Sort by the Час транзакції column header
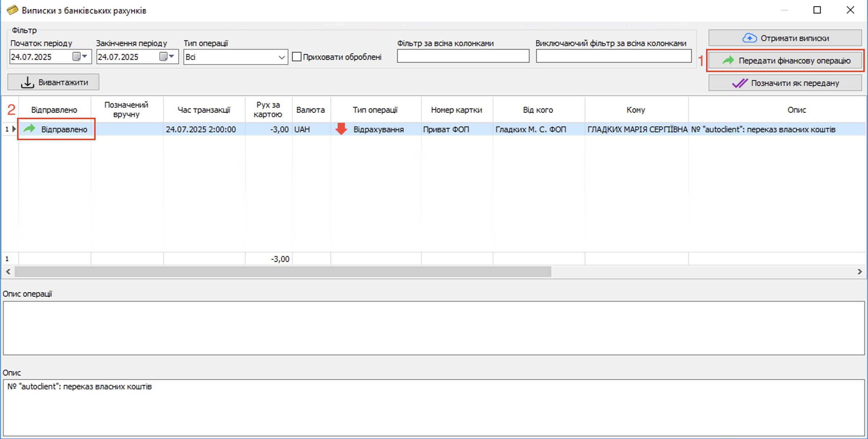868x439 pixels. (x=204, y=110)
